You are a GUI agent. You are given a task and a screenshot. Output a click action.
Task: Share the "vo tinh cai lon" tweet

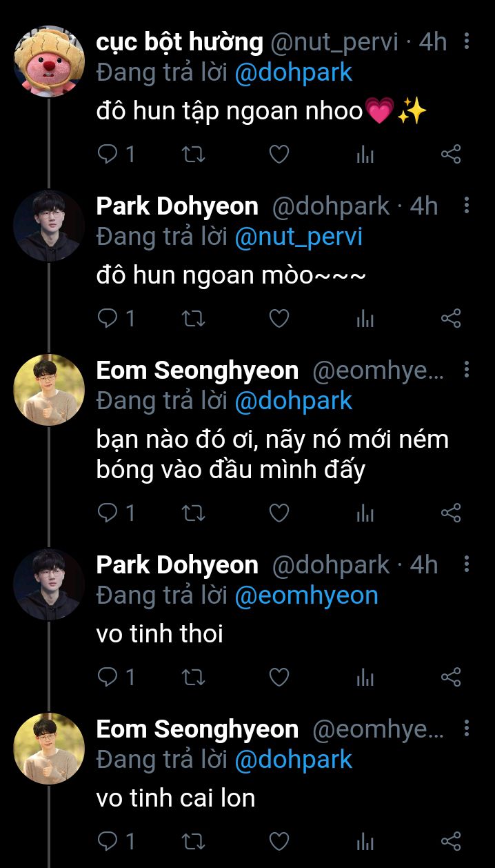450,841
